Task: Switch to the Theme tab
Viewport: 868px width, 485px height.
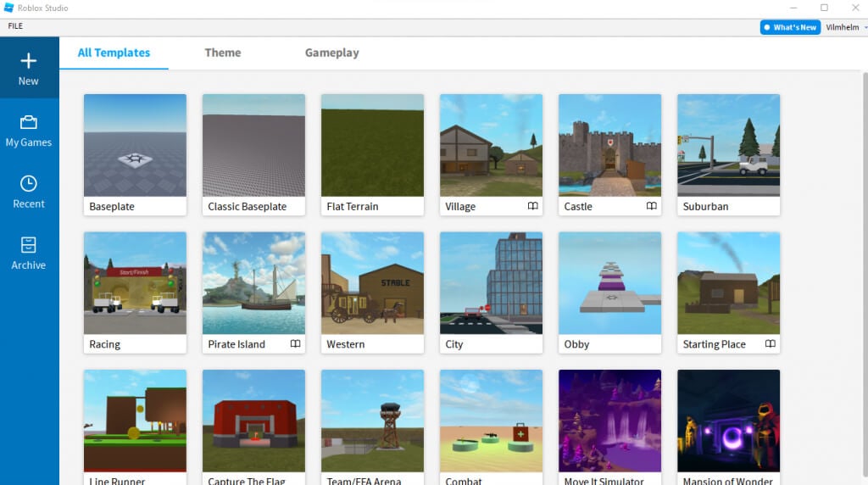Action: [x=223, y=53]
